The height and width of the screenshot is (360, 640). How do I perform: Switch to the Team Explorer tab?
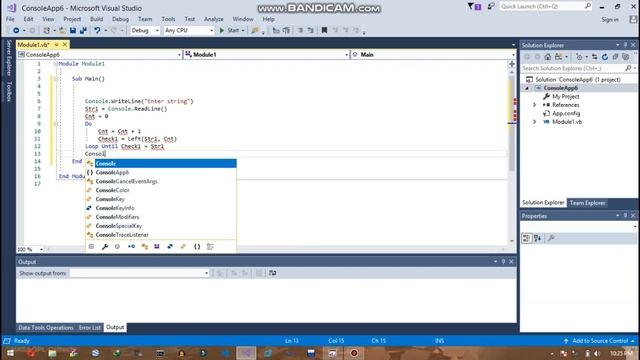click(587, 203)
